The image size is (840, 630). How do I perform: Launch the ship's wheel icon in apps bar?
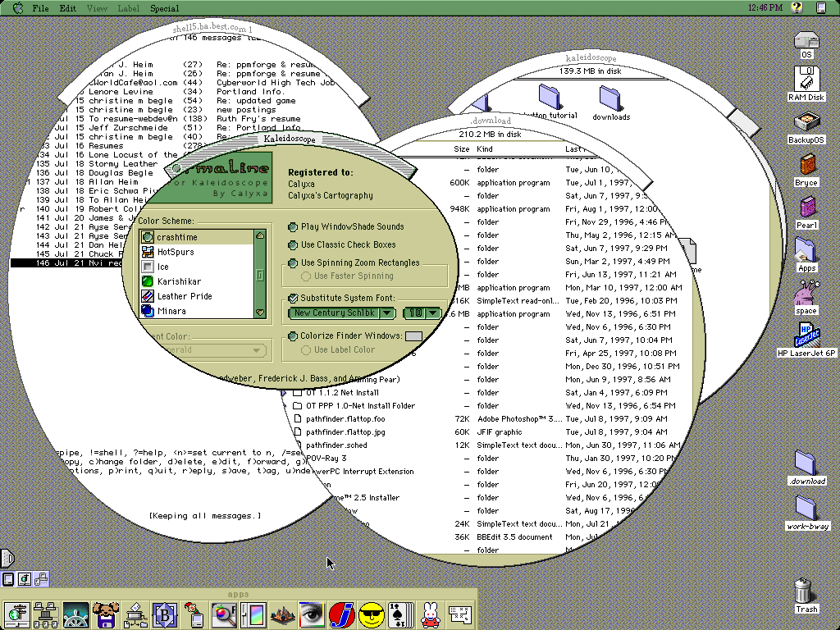tap(75, 614)
